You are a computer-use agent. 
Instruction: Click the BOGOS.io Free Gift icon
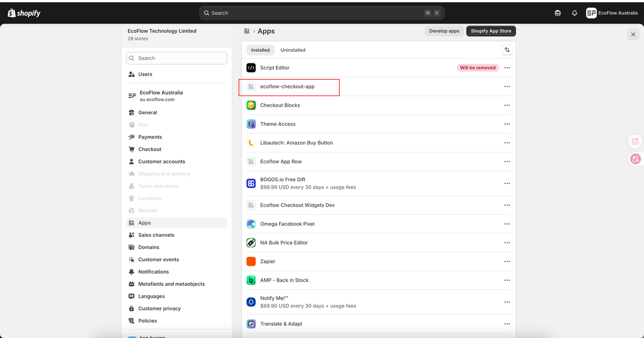pos(251,183)
